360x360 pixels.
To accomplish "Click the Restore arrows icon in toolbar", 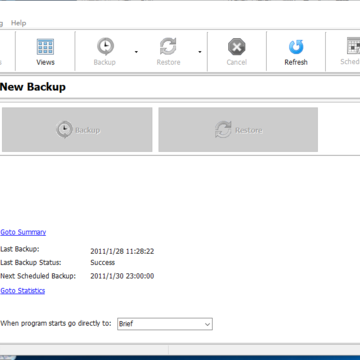I will (168, 47).
